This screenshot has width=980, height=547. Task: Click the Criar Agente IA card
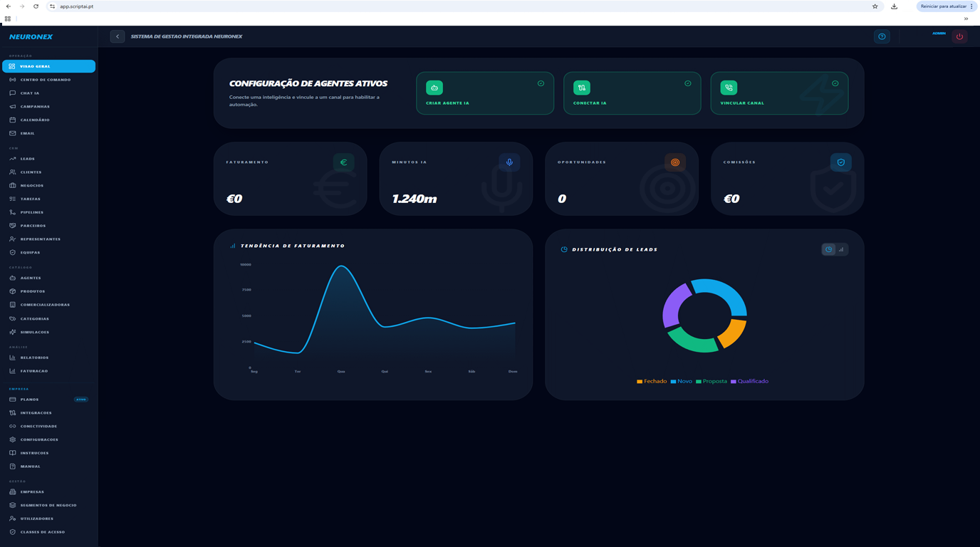[484, 93]
